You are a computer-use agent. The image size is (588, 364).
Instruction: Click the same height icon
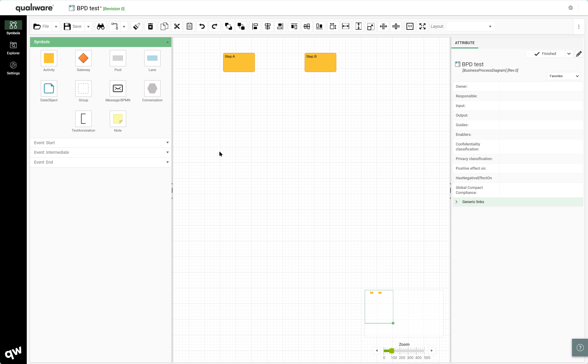[x=358, y=27]
